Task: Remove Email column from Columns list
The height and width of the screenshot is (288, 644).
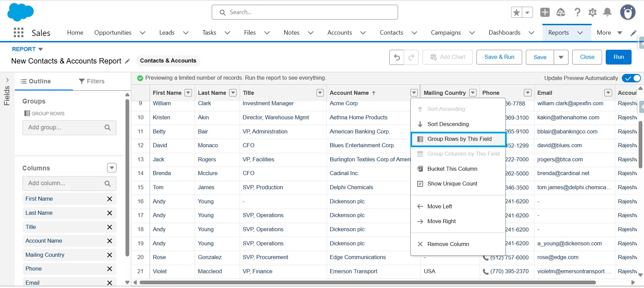Action: pos(109,283)
